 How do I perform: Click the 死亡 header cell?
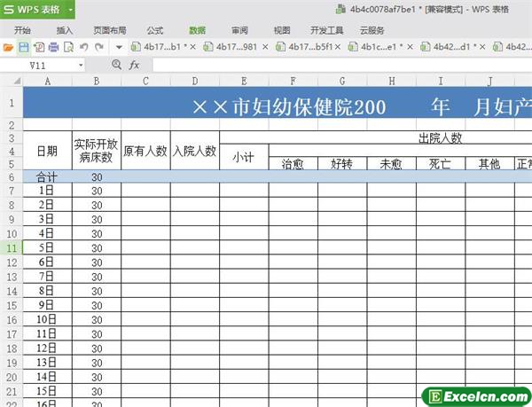click(441, 163)
